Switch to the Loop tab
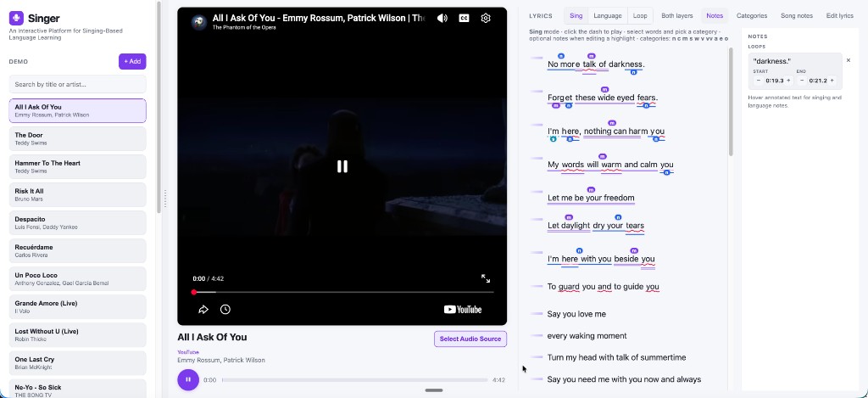The image size is (868, 398). point(640,15)
